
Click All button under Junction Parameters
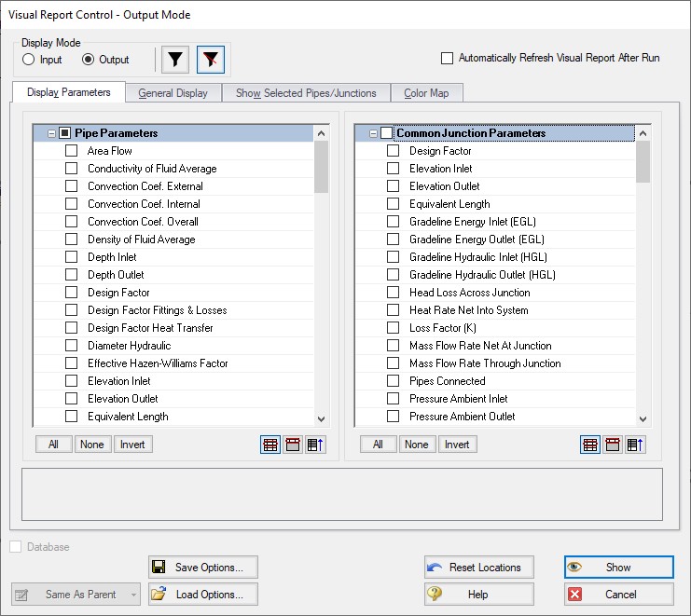click(378, 445)
